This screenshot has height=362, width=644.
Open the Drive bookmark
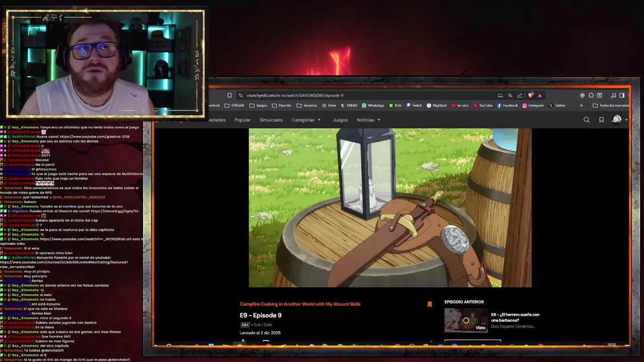point(329,106)
